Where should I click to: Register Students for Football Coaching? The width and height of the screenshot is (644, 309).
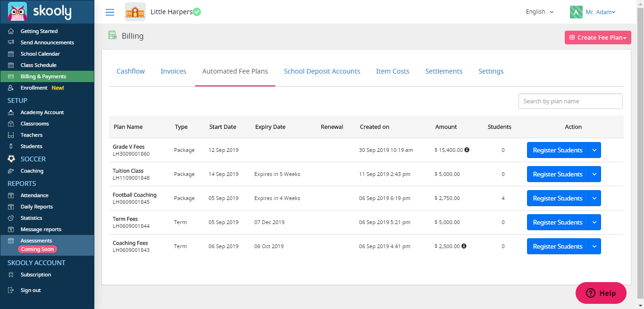558,198
